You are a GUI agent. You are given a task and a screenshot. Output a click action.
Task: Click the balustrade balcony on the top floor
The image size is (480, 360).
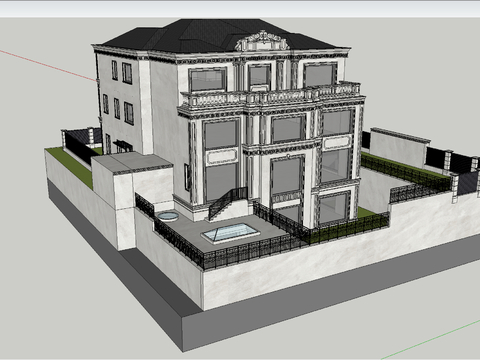click(x=271, y=95)
